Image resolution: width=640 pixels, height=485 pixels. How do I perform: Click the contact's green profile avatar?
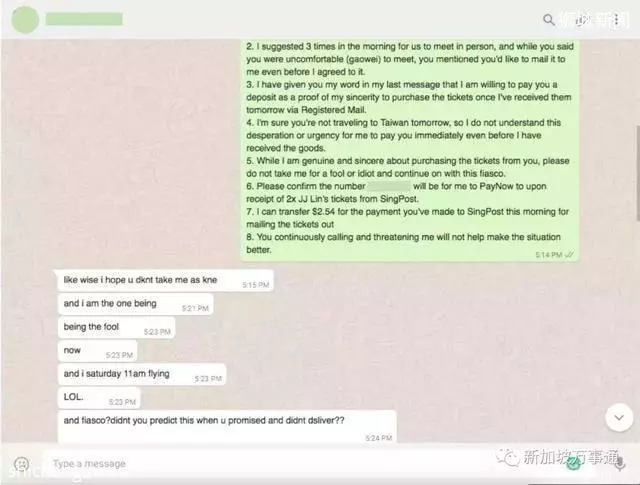(25, 20)
